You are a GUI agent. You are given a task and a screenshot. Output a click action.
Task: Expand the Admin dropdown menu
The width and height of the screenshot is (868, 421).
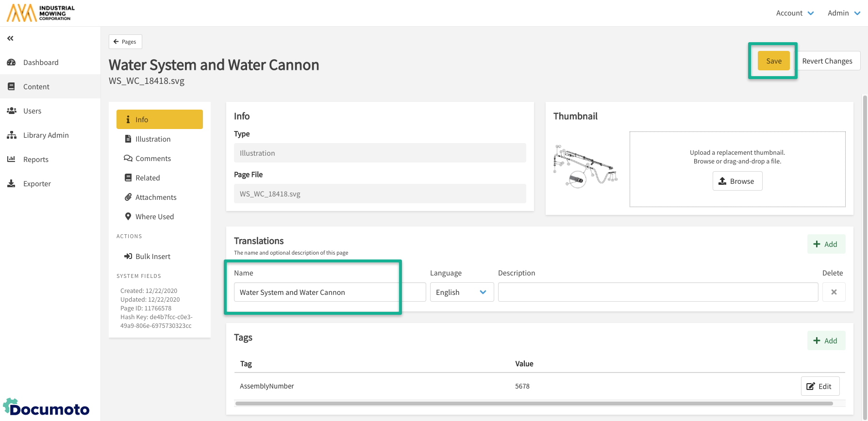click(844, 13)
